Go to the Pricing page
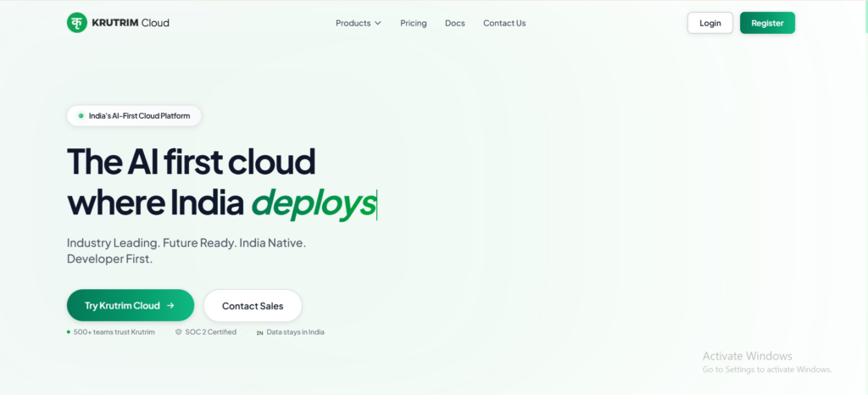 point(414,23)
